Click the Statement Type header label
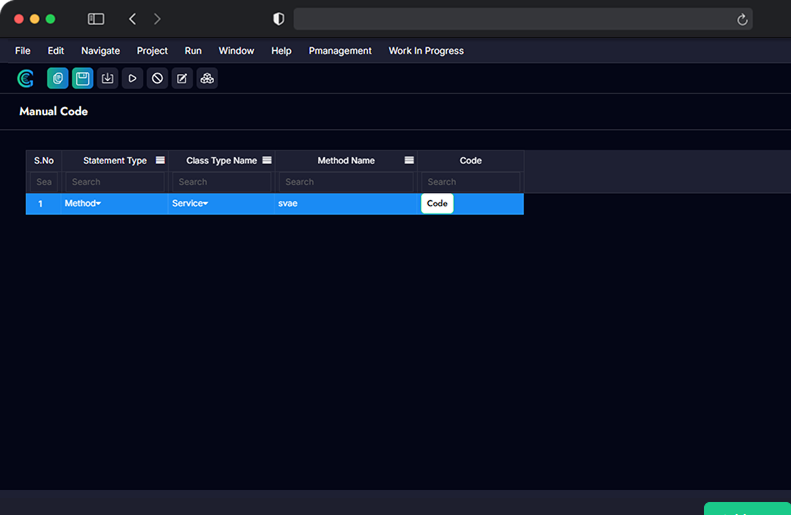 point(115,160)
